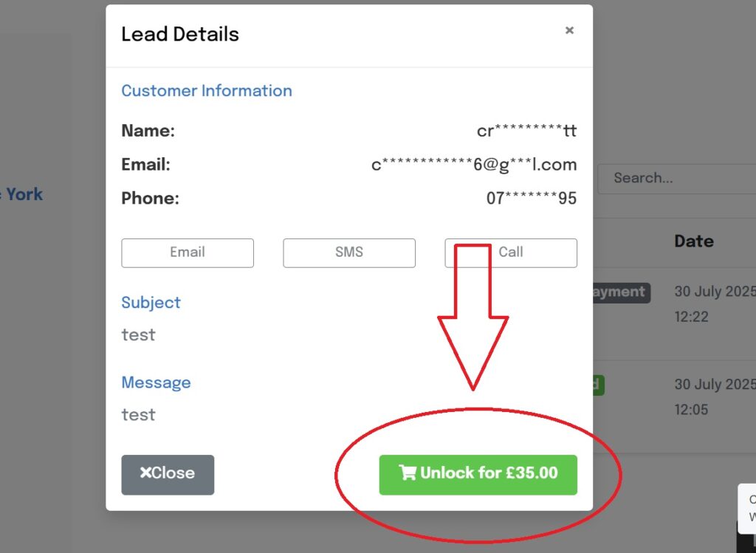The image size is (756, 553).
Task: Click the Lead Details dialog title
Action: (x=180, y=34)
